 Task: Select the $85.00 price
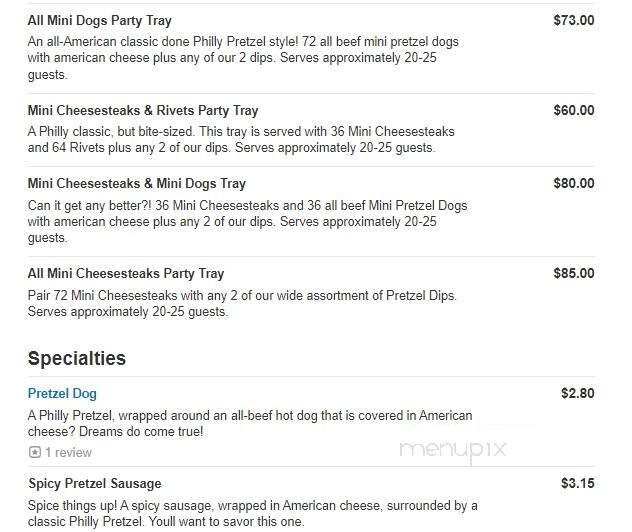pyautogui.click(x=573, y=274)
